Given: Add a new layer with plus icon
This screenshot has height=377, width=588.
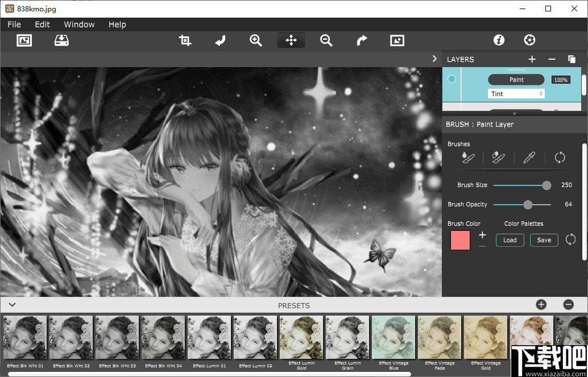Looking at the screenshot, I should click(532, 59).
